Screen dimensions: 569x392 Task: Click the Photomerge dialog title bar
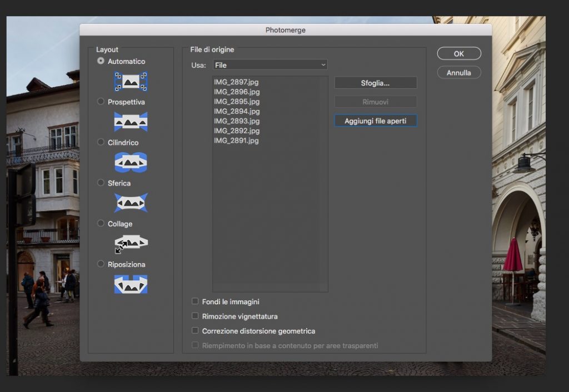click(x=286, y=30)
